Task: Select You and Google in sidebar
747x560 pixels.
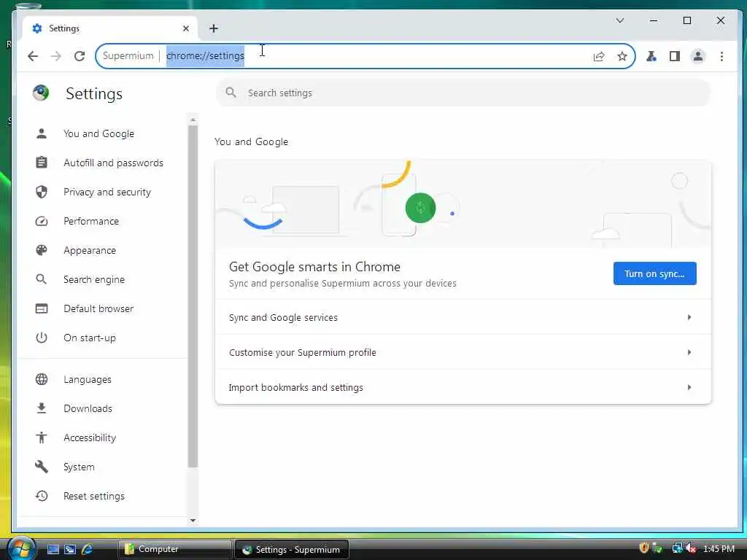Action: pos(98,134)
